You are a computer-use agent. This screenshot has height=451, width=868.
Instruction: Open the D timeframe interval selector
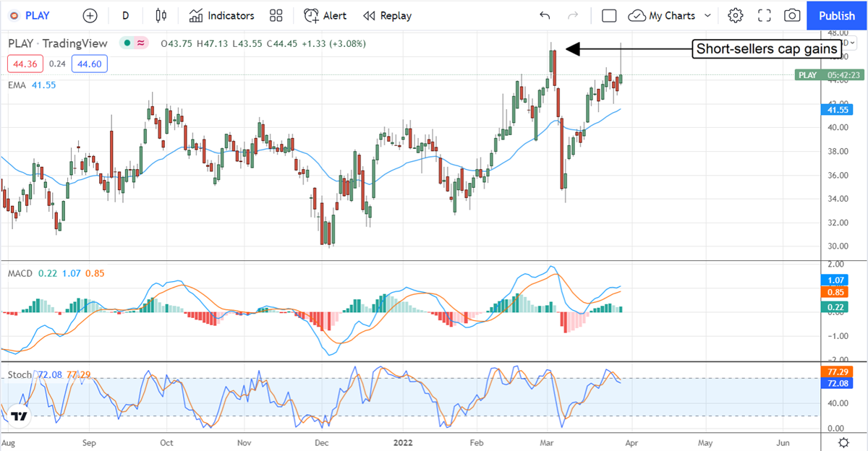pyautogui.click(x=126, y=15)
